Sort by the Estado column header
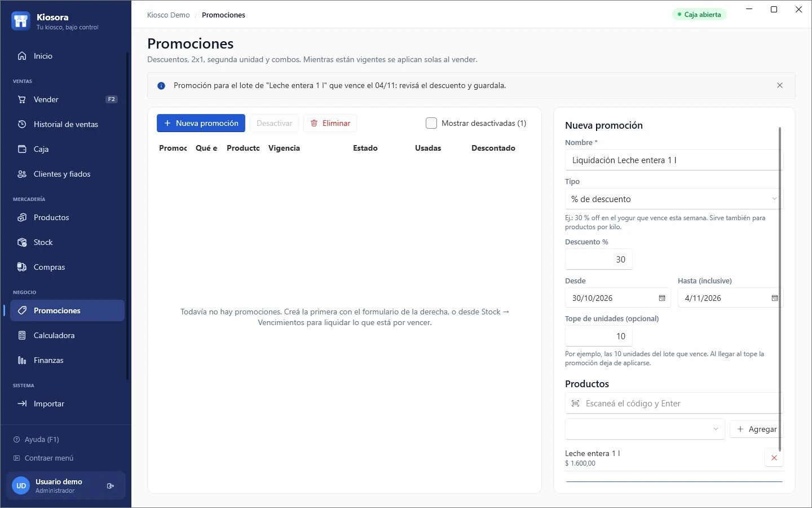 pyautogui.click(x=365, y=148)
